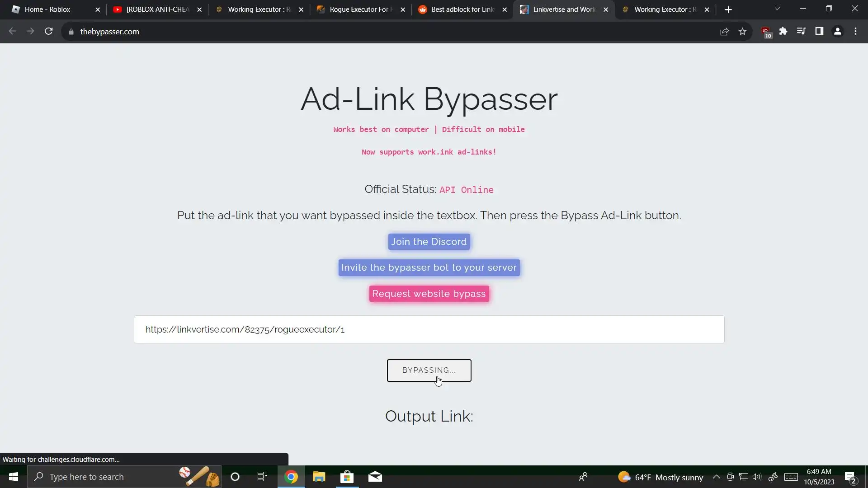This screenshot has width=868, height=488.
Task: Click Invite the bypasser bot link
Action: 429,267
